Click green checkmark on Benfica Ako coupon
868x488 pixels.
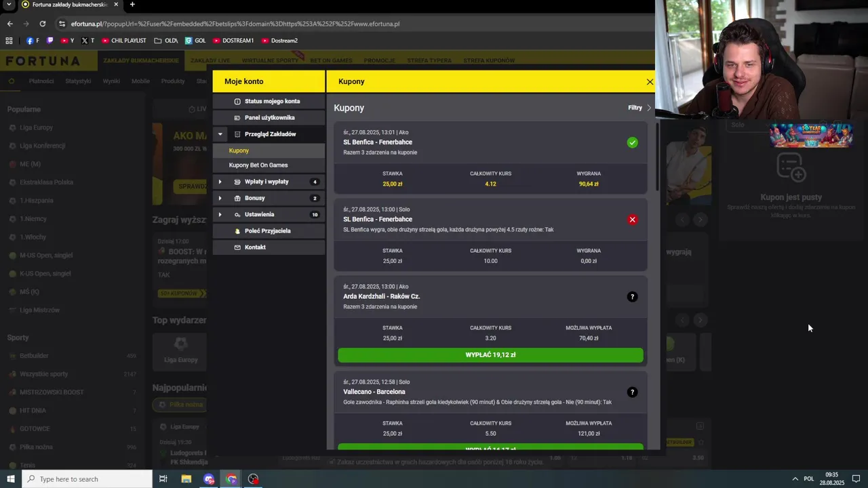pyautogui.click(x=632, y=142)
